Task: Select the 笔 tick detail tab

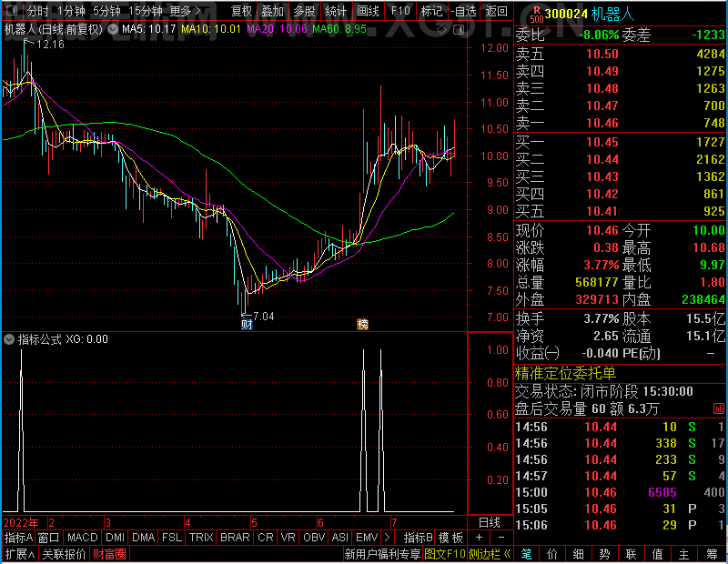Action: [x=526, y=554]
